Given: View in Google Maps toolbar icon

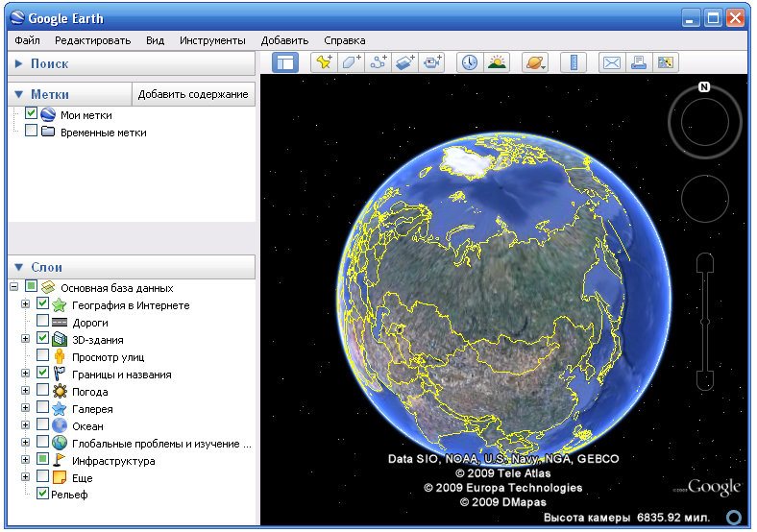Looking at the screenshot, I should (666, 62).
